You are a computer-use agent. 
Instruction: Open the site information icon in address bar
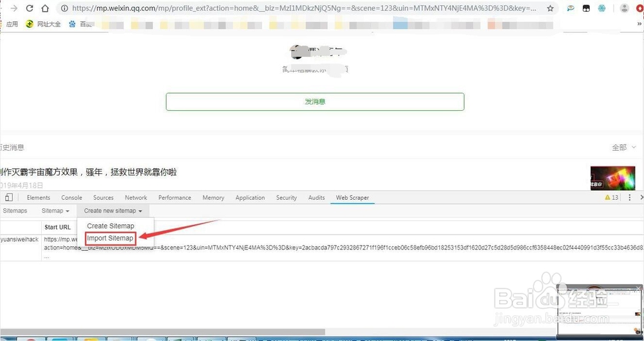pos(64,8)
